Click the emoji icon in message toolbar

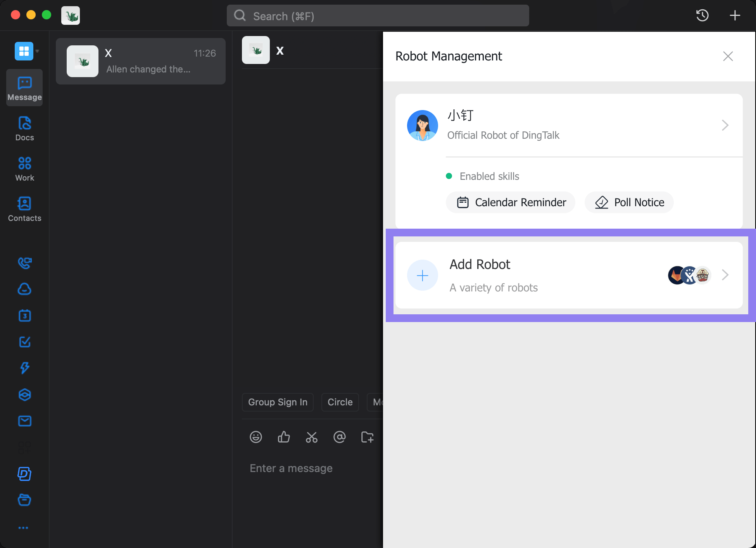point(255,437)
